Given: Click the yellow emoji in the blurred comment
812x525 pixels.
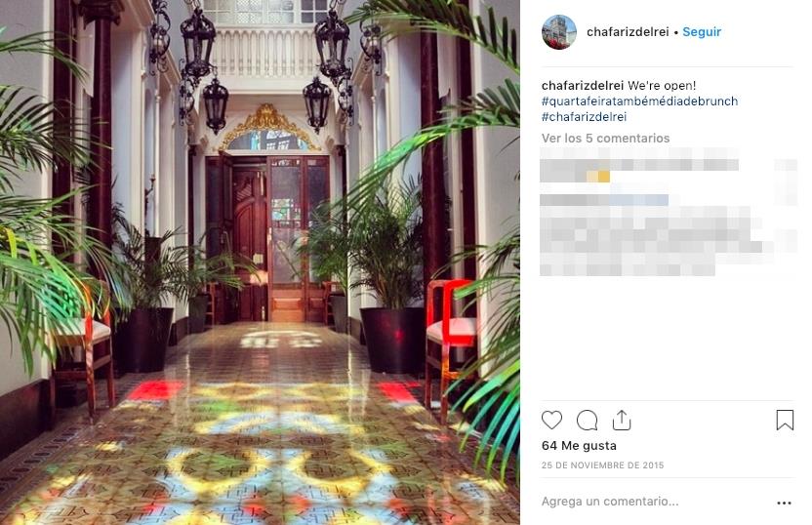Looking at the screenshot, I should (x=598, y=177).
